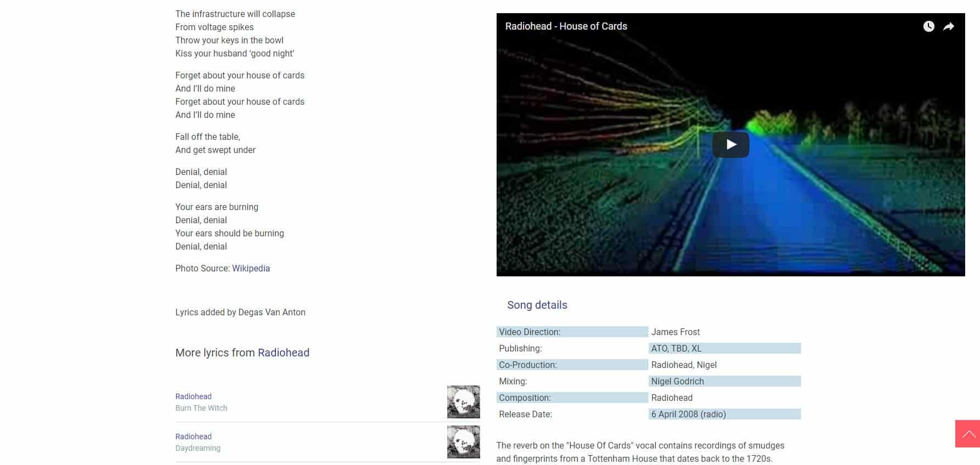Select the Video Direction: label

572,332
